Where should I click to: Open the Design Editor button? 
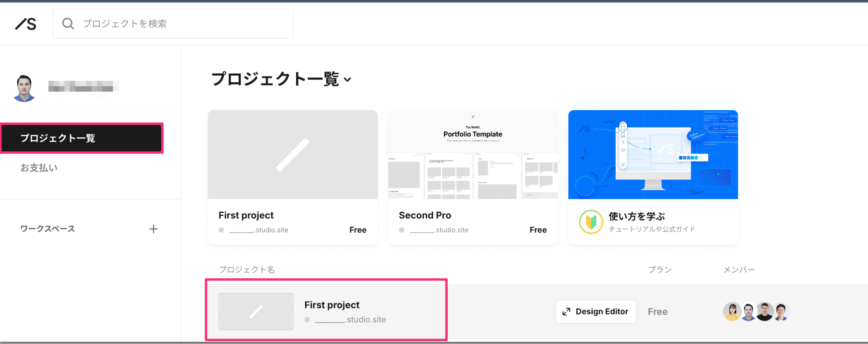point(596,312)
